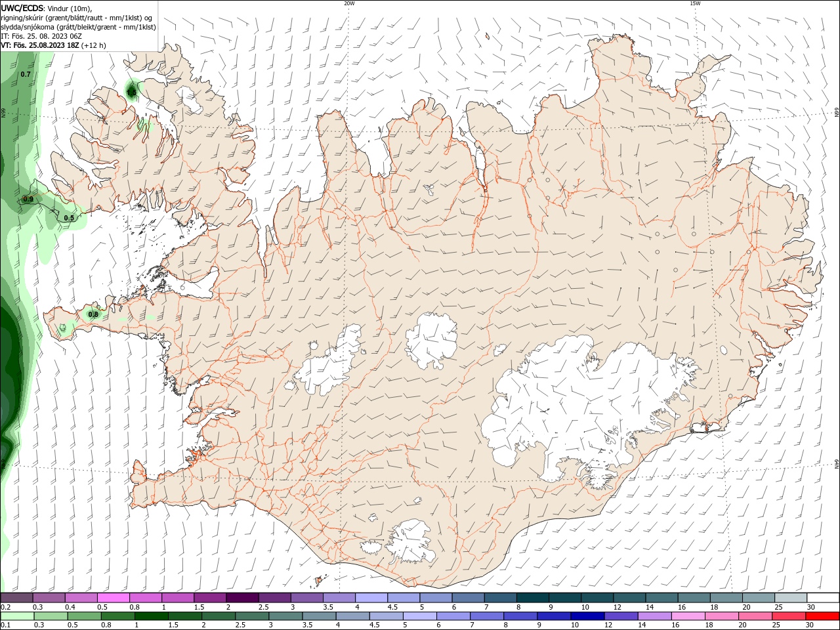This screenshot has width=840, height=630.
Task: Select the dark teal 8 swatch in top legend row
Action: tap(532, 598)
